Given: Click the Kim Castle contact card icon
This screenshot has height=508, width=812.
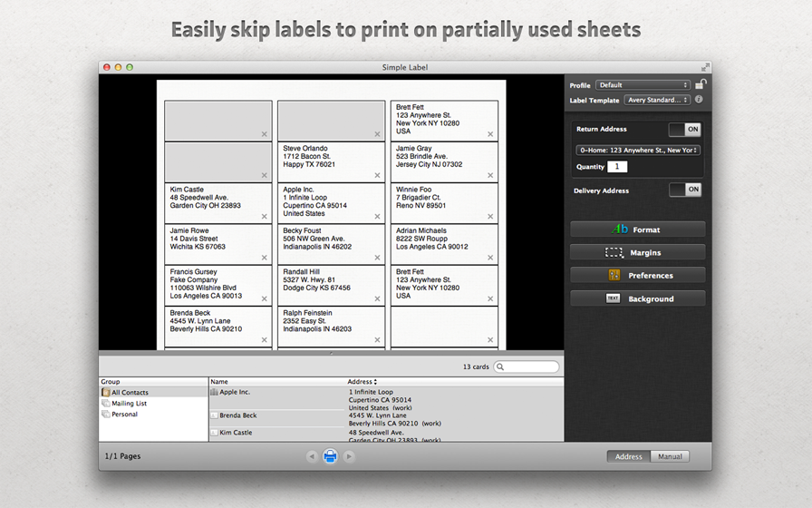Looking at the screenshot, I should click(x=214, y=433).
